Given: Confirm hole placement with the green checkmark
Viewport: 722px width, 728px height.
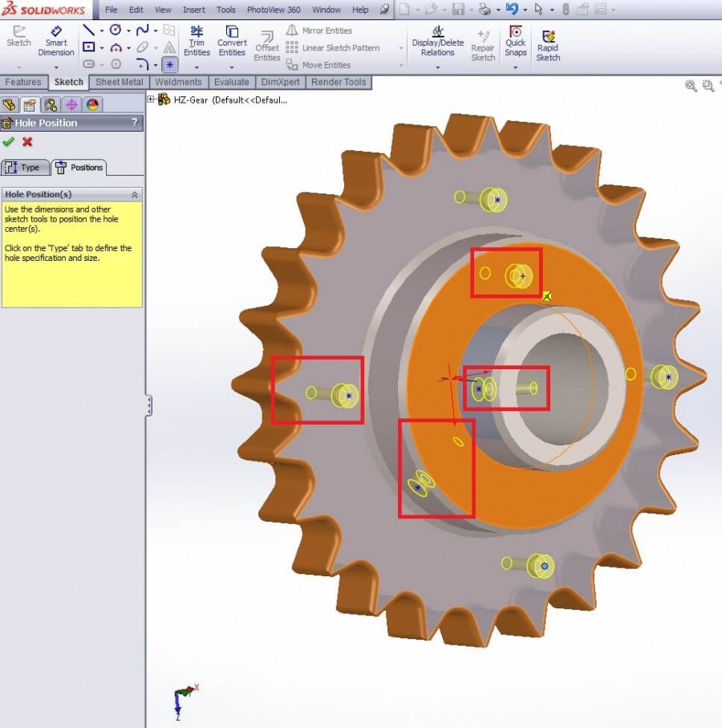Looking at the screenshot, I should coord(10,142).
